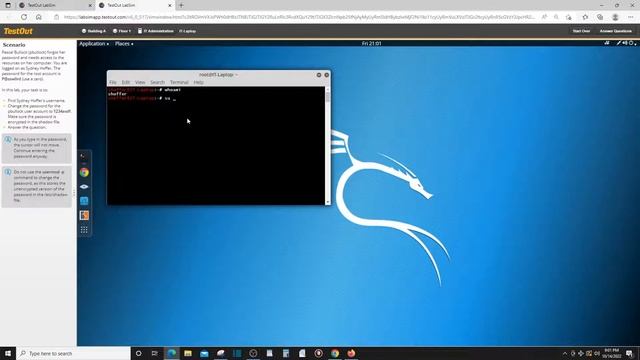
Task: Select IT-Laptop in TestOut navigation
Action: pyautogui.click(x=188, y=31)
